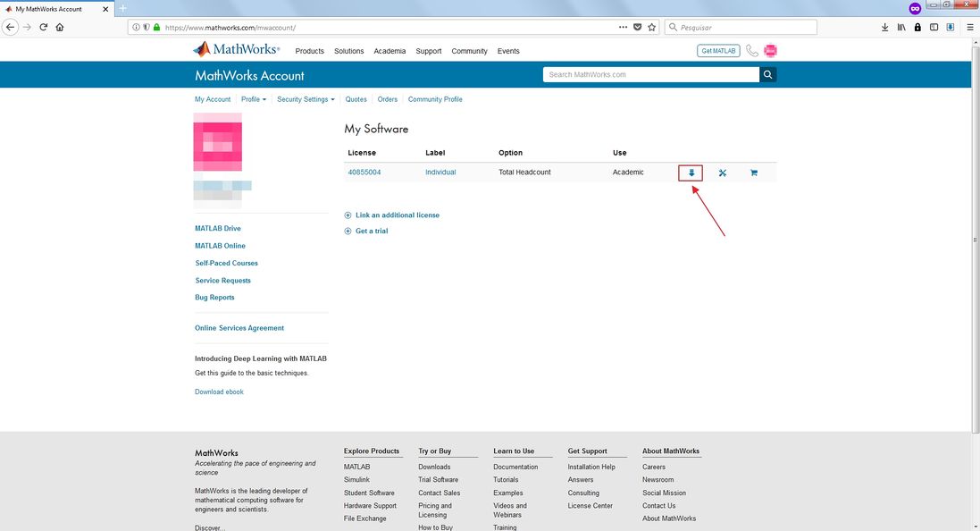Click the Get MATLAB button
Screen dimensions: 980x531
[x=718, y=51]
